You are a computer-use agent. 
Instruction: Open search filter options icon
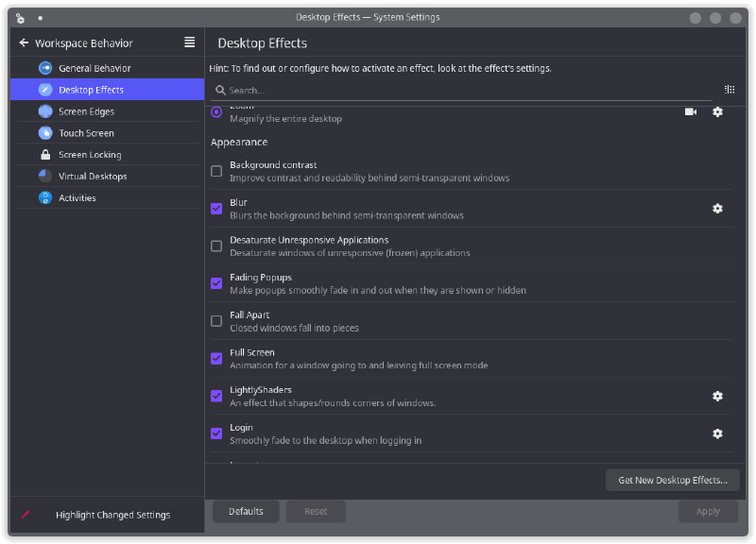(x=730, y=90)
